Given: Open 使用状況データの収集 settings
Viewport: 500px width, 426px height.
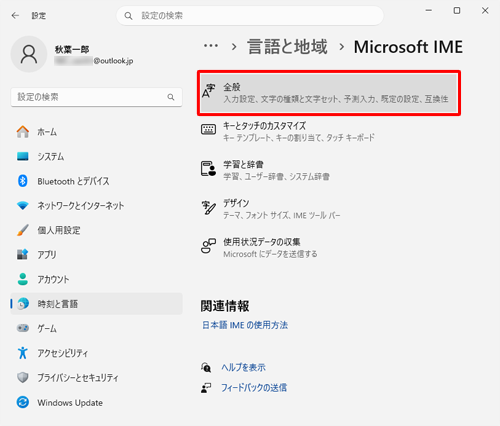Looking at the screenshot, I should (329, 248).
